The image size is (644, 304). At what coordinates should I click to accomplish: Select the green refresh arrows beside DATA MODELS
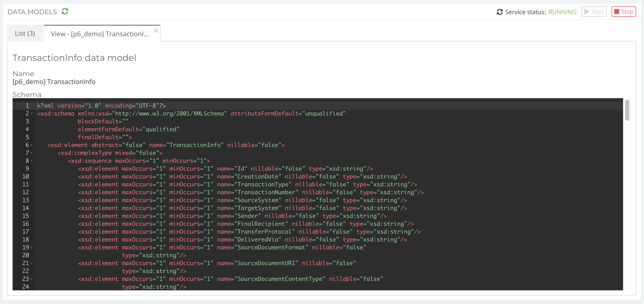click(x=65, y=12)
